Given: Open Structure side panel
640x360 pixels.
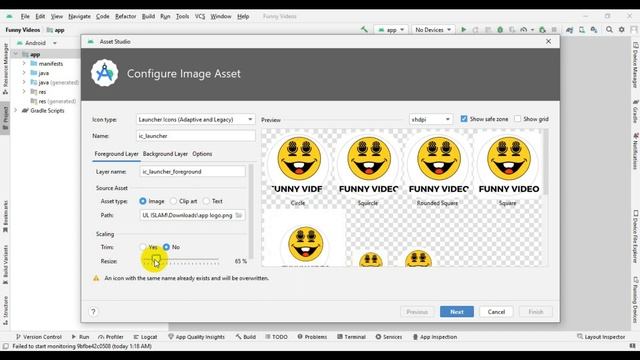Looking at the screenshot, I should [5, 310].
